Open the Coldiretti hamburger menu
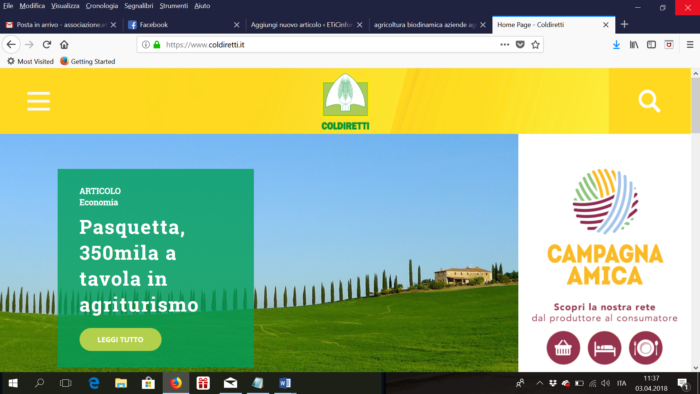The image size is (700, 394). pyautogui.click(x=38, y=101)
